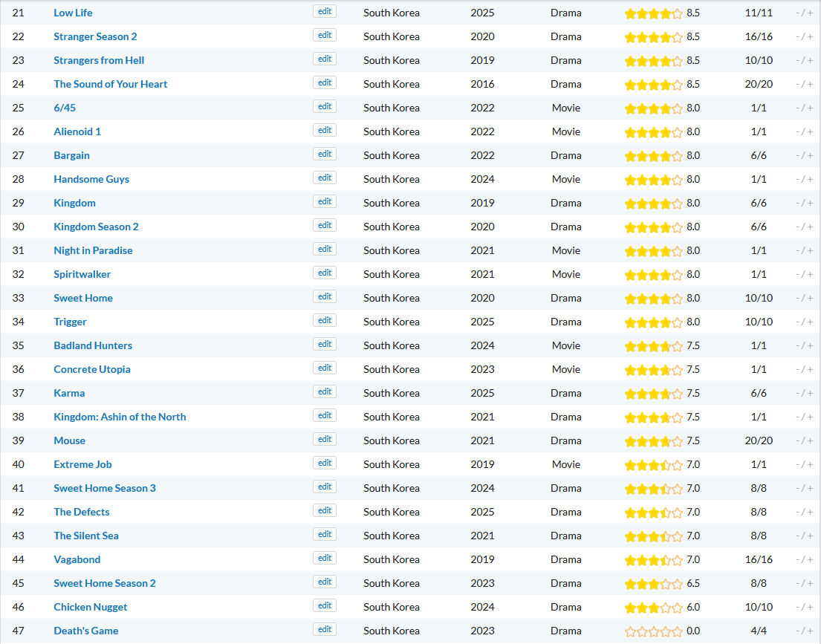
Task: Click star rating for Karma
Action: point(653,394)
